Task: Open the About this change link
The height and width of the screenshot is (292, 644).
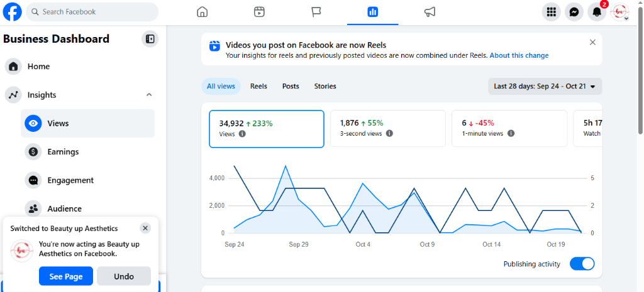Action: 519,55
